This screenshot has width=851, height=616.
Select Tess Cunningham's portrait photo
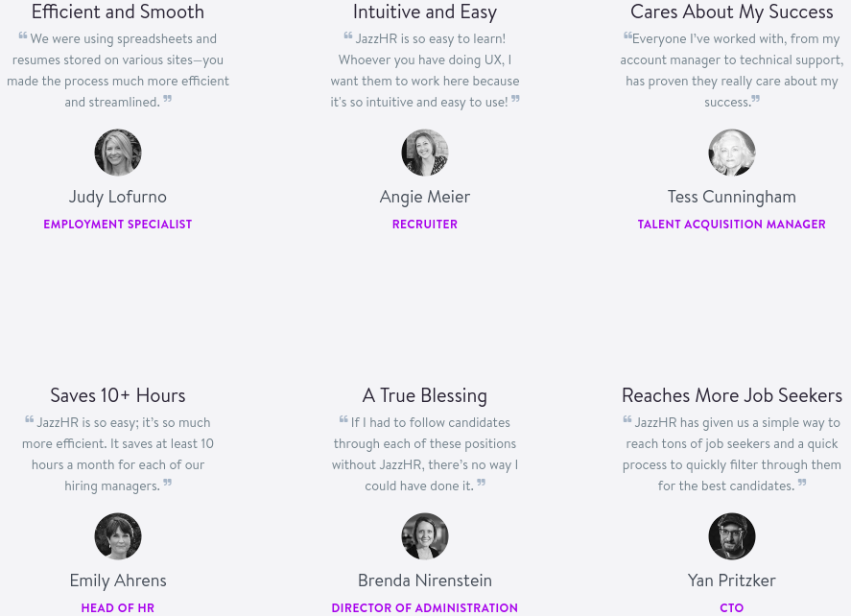[x=732, y=153]
